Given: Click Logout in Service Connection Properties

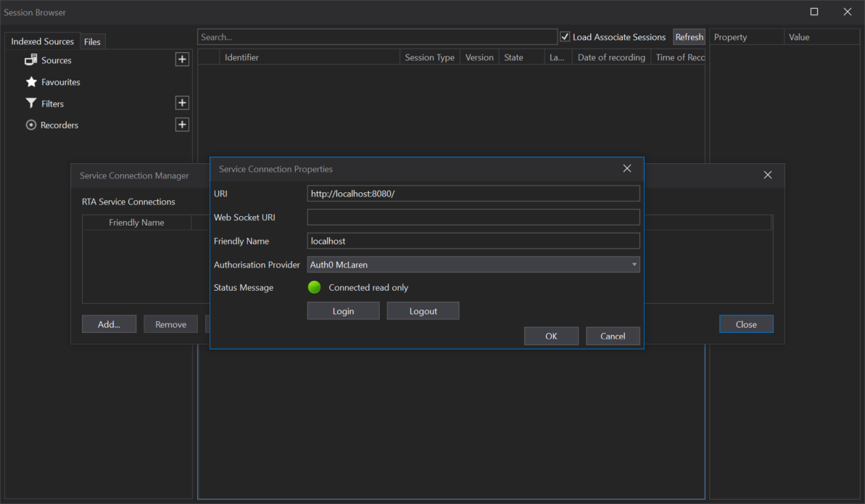Looking at the screenshot, I should click(423, 310).
